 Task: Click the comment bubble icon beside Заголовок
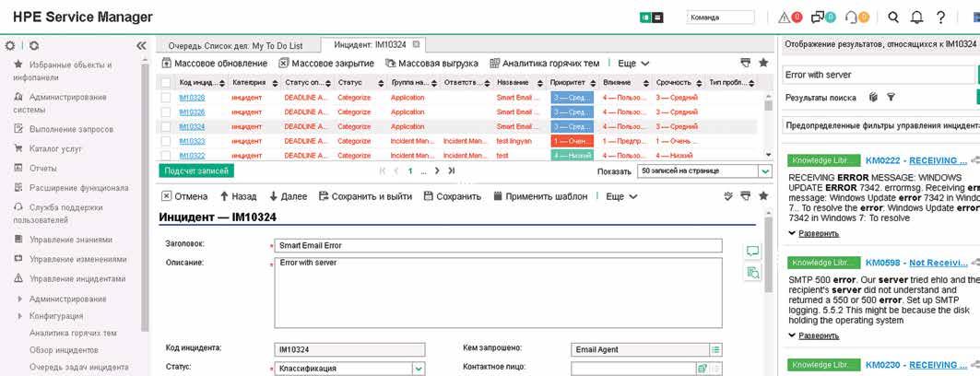tap(752, 251)
